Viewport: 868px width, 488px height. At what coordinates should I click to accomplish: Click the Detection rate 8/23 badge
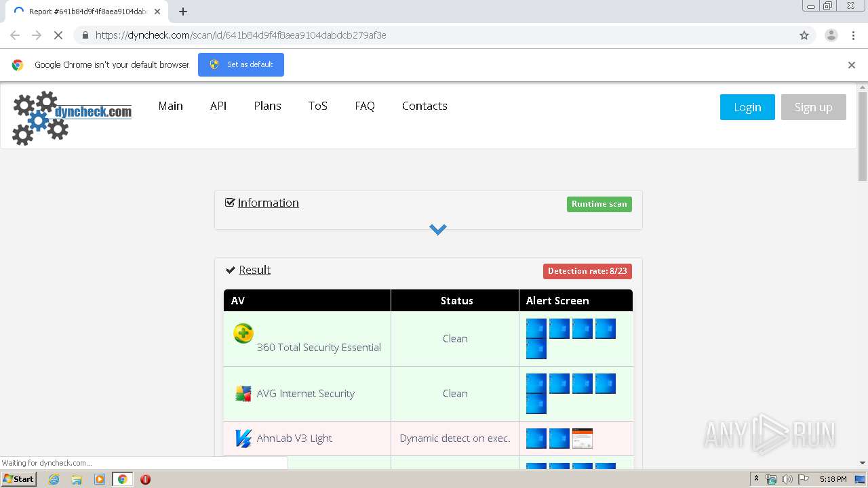point(587,271)
